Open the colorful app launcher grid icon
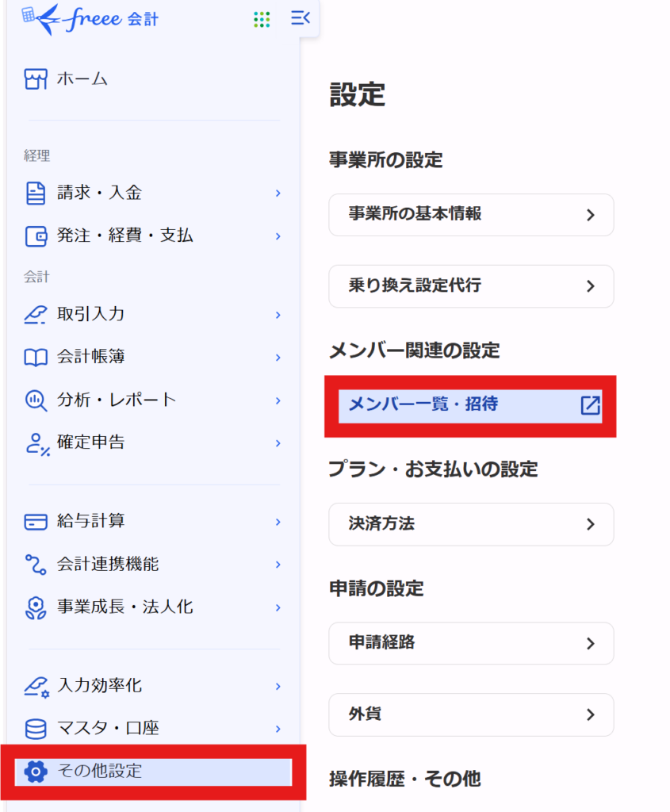Image resolution: width=670 pixels, height=812 pixels. (262, 19)
